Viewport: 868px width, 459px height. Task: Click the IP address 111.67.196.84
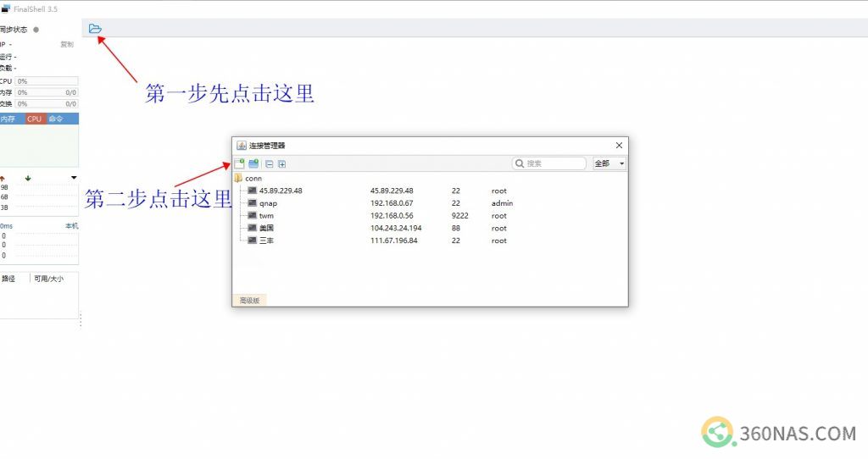click(394, 241)
